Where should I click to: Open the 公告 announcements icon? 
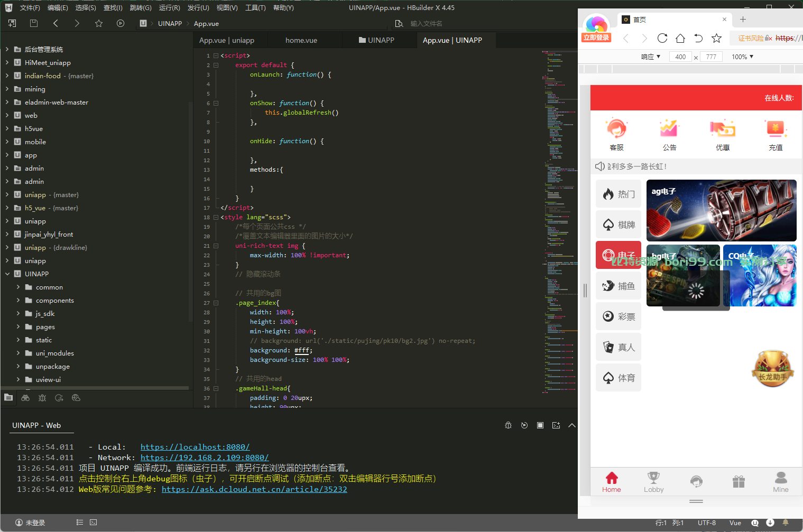point(669,135)
